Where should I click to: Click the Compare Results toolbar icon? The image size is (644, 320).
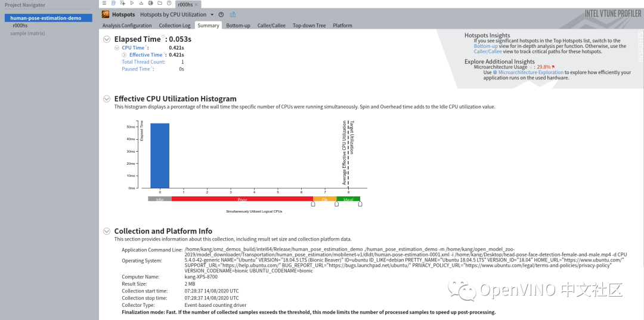(150, 4)
